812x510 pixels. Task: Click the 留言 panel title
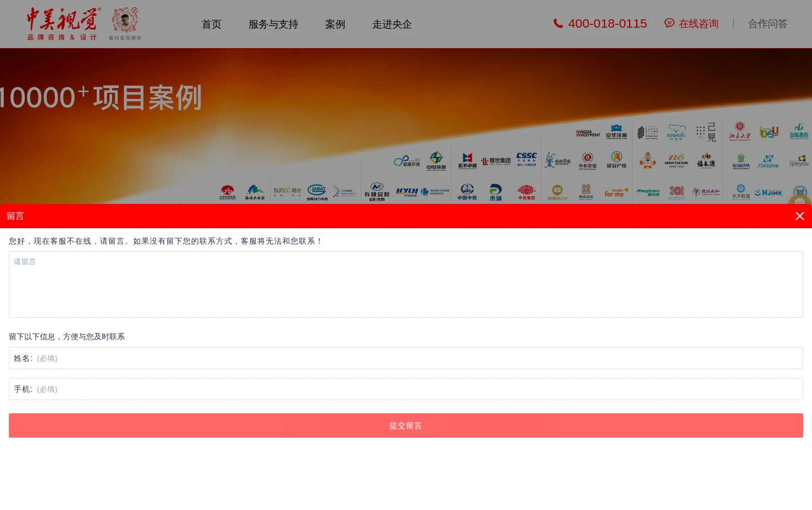[x=15, y=216]
